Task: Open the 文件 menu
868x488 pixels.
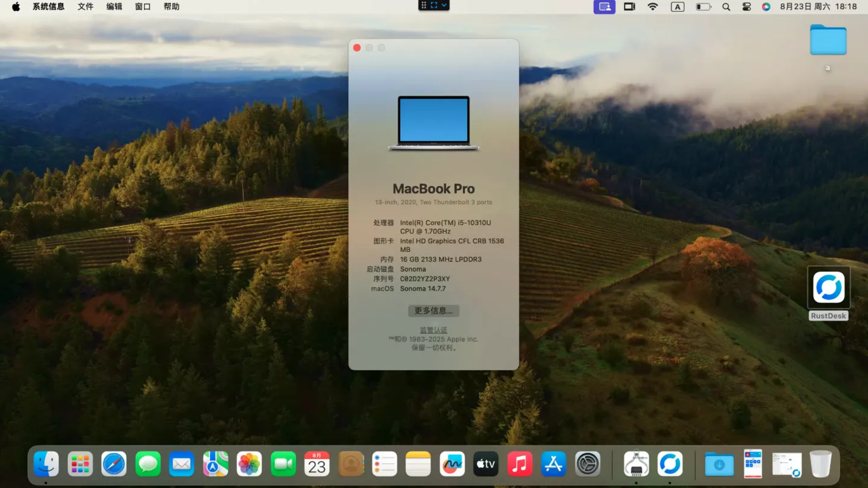Action: 86,7
